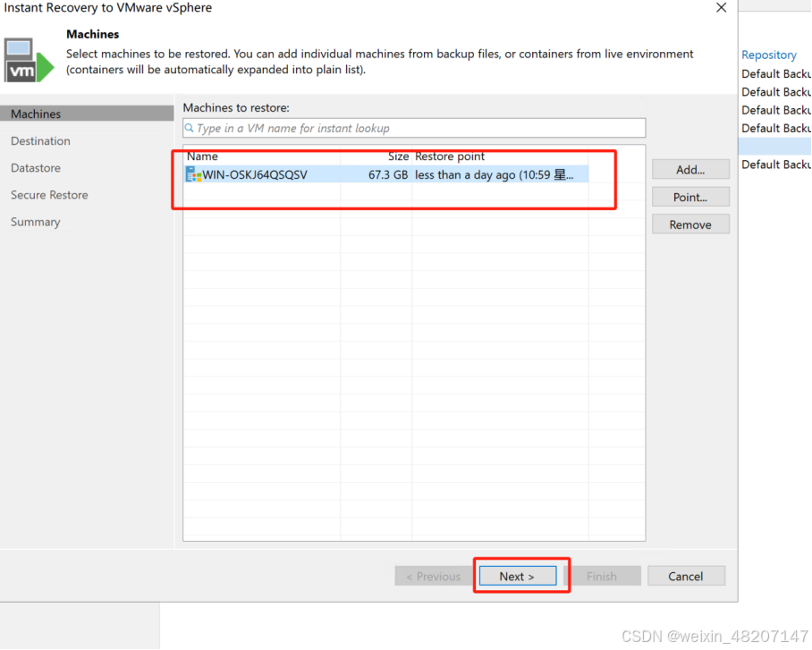Click the Windows VM icon beside WIN-OSKJ64QSQSV

coord(194,174)
